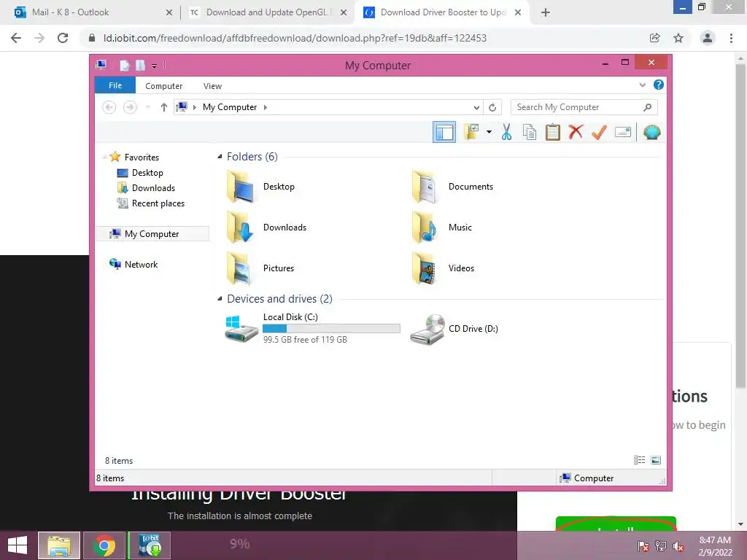This screenshot has height=560, width=747.
Task: Open the recent locations dropdown arrow
Action: pos(147,107)
